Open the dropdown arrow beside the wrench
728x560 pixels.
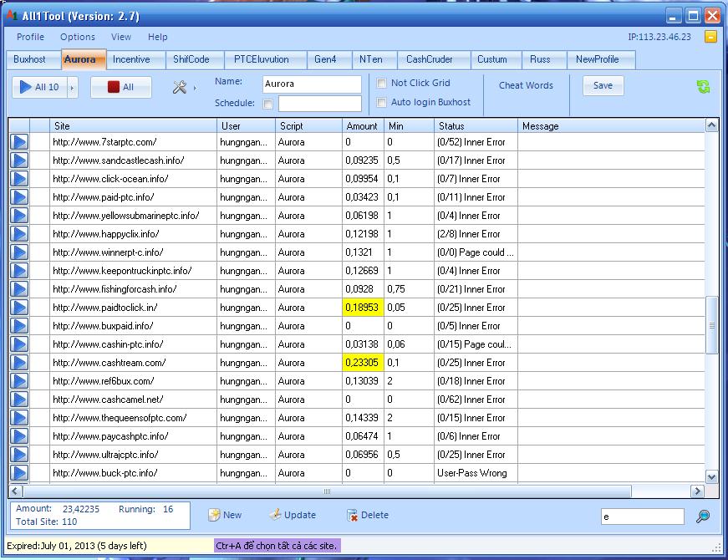[x=195, y=87]
